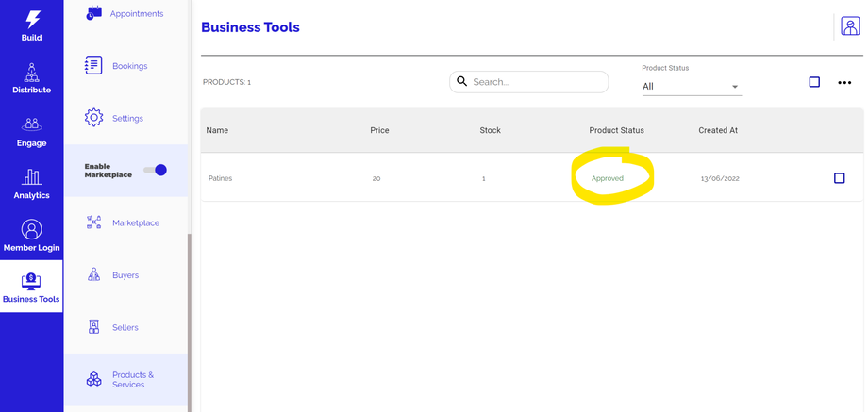Open the three-dots more options menu
Viewport: 868px width, 412px height.
[x=844, y=83]
